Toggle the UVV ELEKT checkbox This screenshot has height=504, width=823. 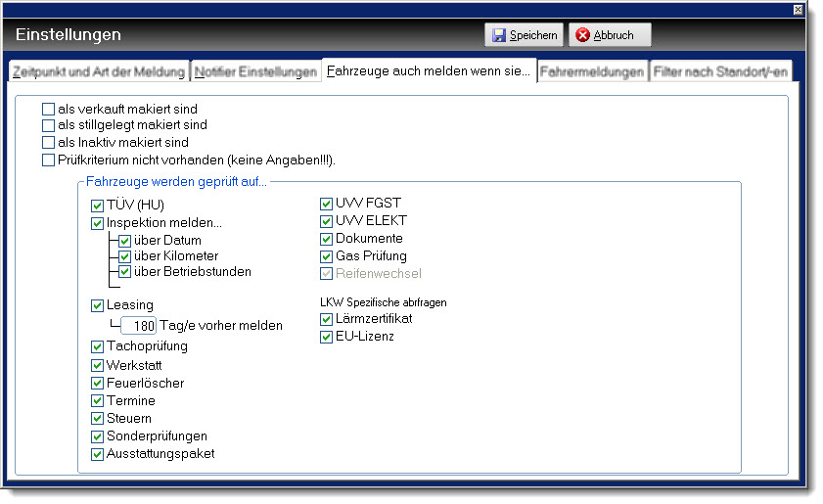[327, 221]
